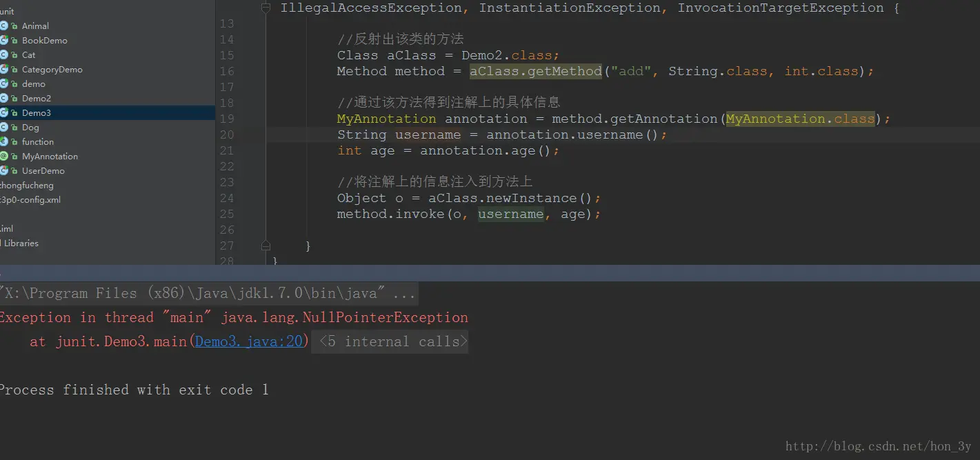Click line number 20 in the gutter
The image size is (980, 460).
click(x=227, y=134)
